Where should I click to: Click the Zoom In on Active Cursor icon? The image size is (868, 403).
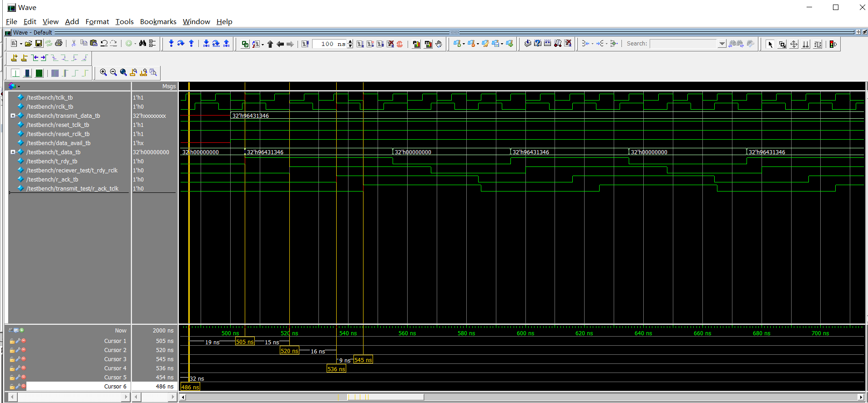[133, 72]
